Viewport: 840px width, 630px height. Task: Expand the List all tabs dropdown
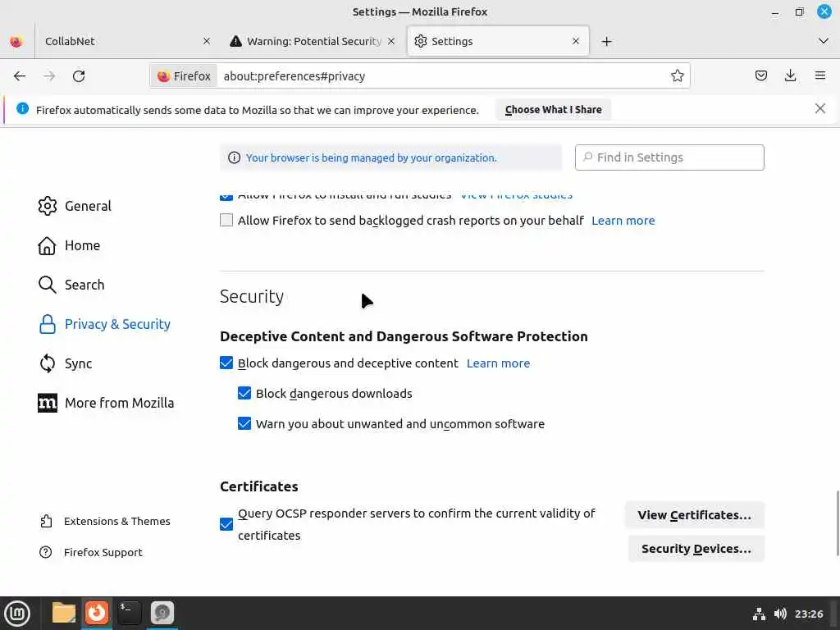click(823, 41)
